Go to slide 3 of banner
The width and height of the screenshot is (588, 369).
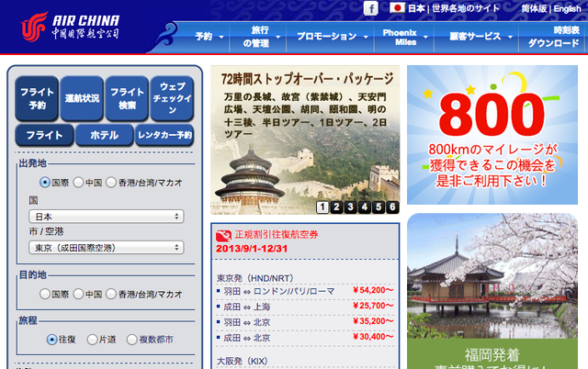tap(350, 207)
